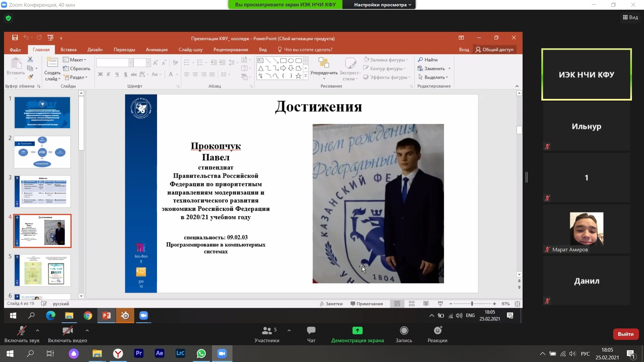644x362 pixels.
Task: Click Вид view button in Zoom
Action: point(631,17)
